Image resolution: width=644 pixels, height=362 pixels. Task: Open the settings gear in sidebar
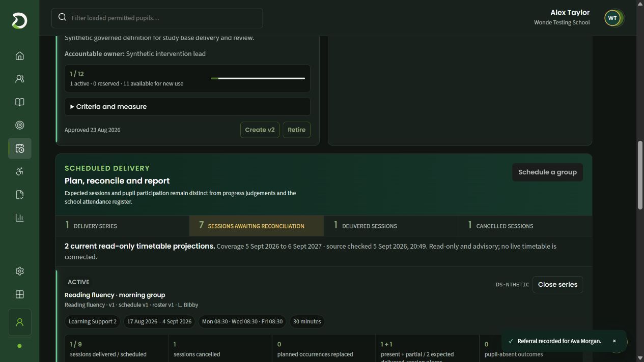coord(19,271)
